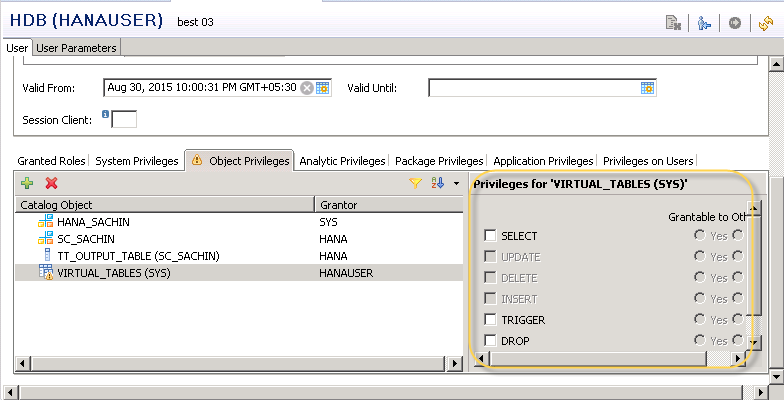
Task: Tick the TRIGGER privilege checkbox
Action: click(490, 320)
